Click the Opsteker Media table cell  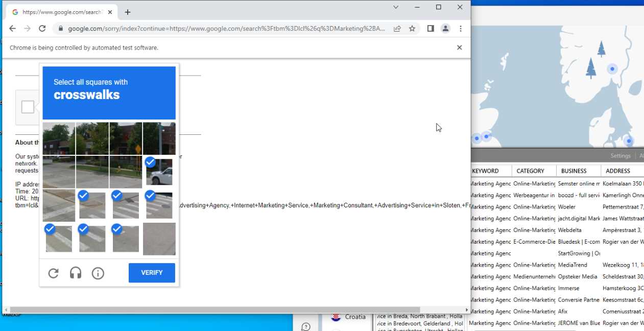coord(579,276)
